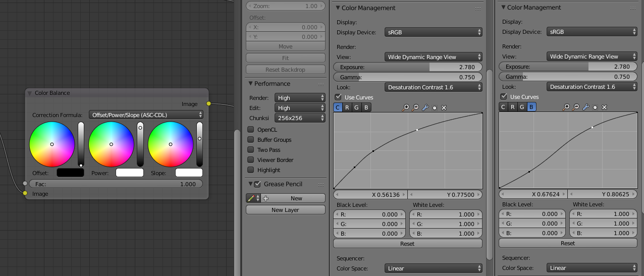Delete selected point with X icon, Y 0.77500 curve
644x276 pixels.
click(444, 107)
